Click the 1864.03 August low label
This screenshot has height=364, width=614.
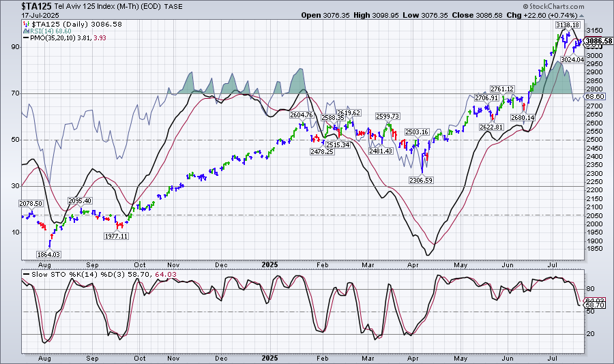click(49, 254)
